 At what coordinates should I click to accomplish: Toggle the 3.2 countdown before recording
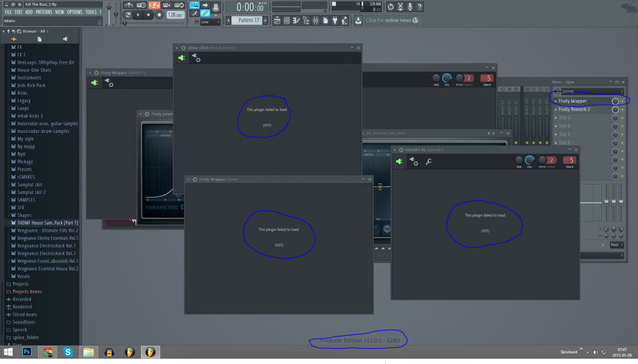(x=154, y=5)
